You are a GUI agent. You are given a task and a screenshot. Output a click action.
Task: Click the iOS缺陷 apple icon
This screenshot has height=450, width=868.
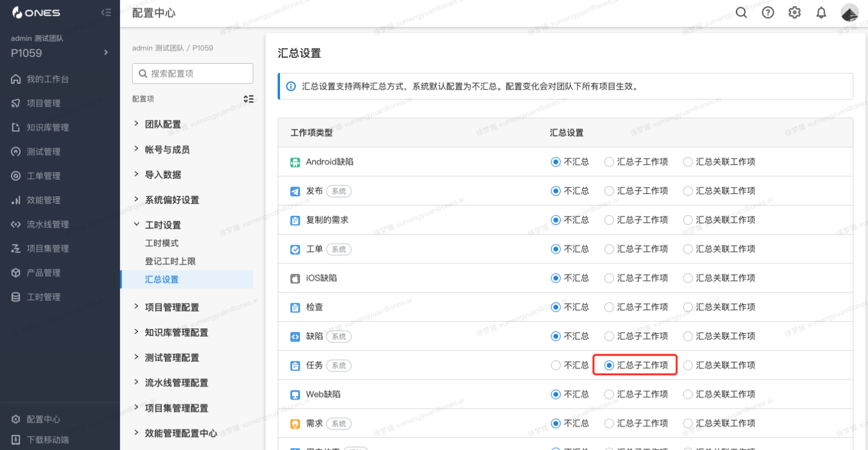295,279
